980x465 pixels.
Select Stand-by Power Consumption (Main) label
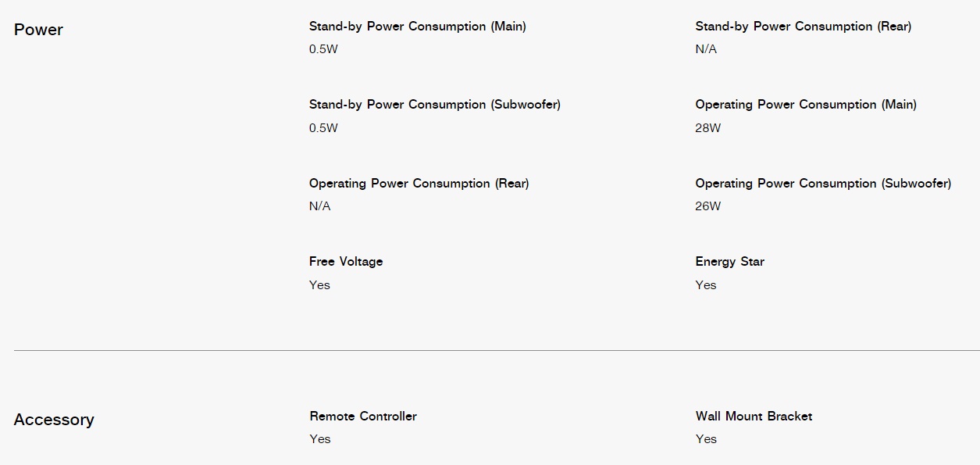point(418,27)
